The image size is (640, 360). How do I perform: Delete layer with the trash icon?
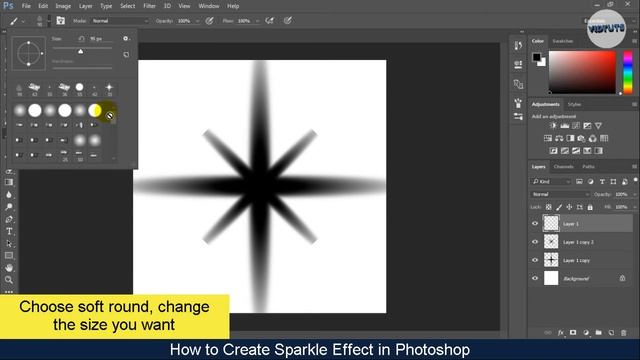click(624, 333)
